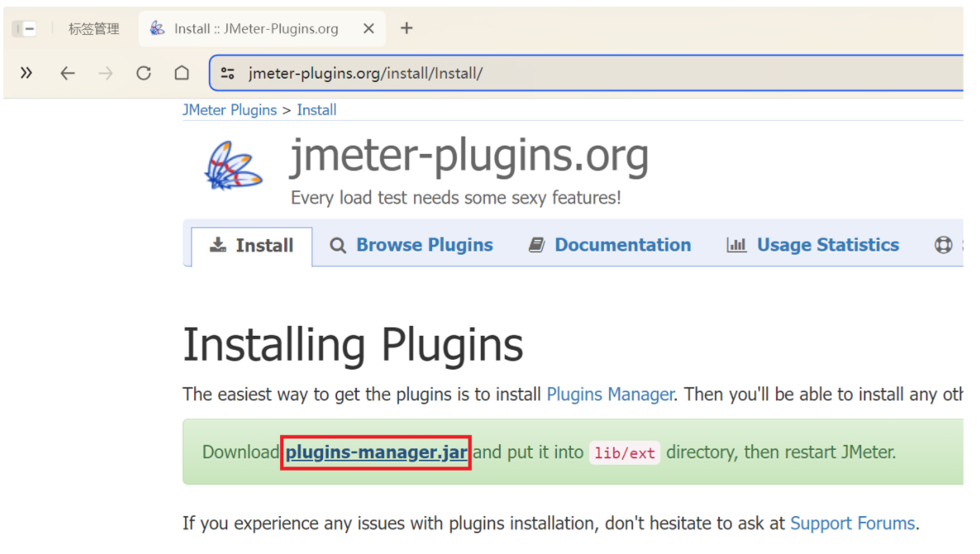Image resolution: width=980 pixels, height=554 pixels.
Task: Click the Installing Plugins heading
Action: point(353,345)
